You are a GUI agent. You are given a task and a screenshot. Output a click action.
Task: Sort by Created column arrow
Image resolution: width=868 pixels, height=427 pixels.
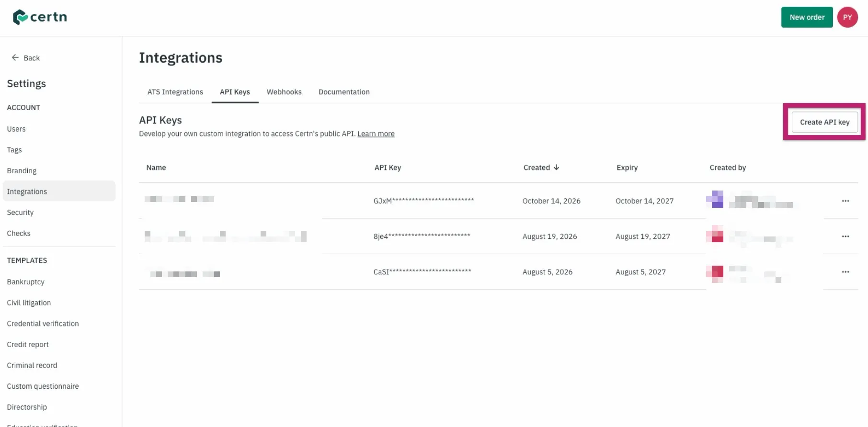point(556,168)
